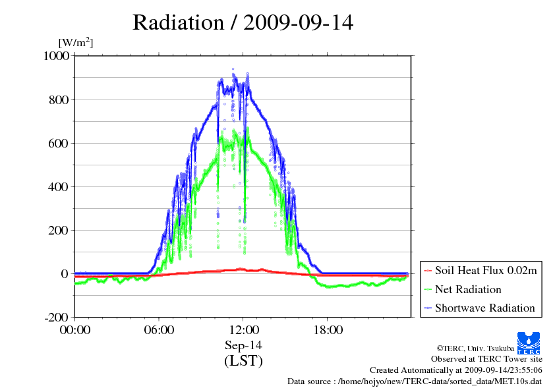Click the y-axis label "600"
555x392 pixels.
pyautogui.click(x=59, y=143)
